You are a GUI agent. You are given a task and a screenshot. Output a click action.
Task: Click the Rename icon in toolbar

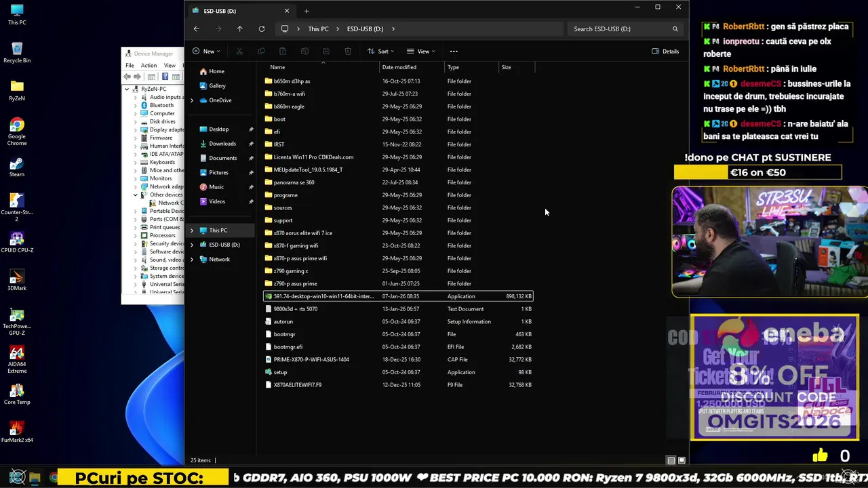304,52
